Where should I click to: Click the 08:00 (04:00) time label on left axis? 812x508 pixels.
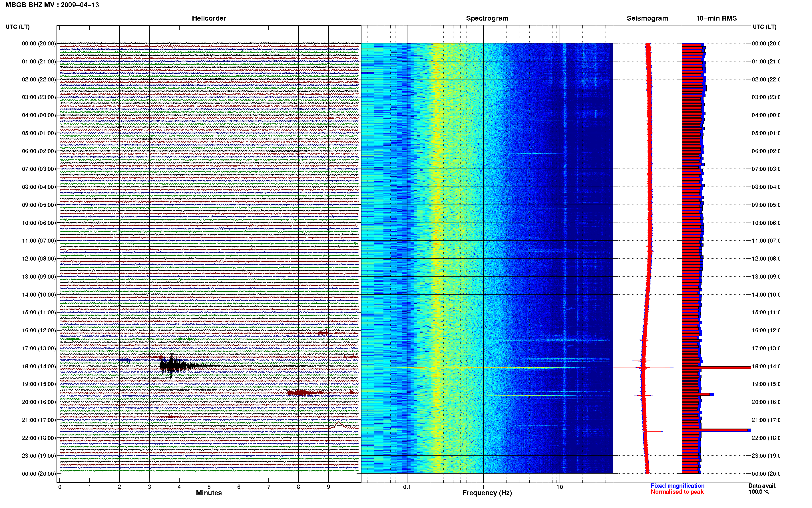[39, 187]
